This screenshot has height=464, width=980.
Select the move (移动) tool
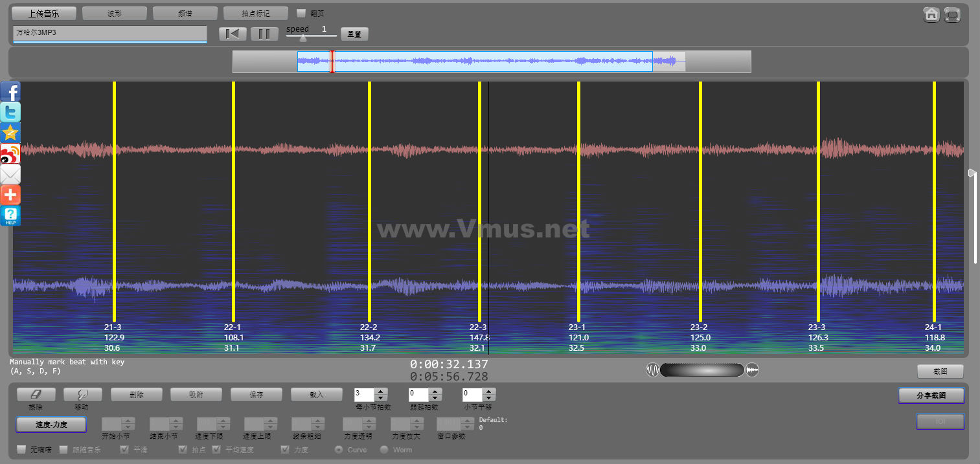(82, 394)
